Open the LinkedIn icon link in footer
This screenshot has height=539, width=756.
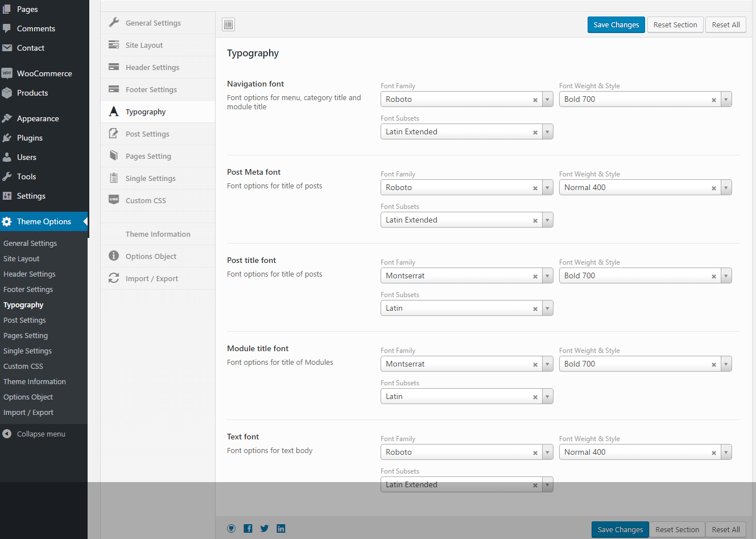281,528
